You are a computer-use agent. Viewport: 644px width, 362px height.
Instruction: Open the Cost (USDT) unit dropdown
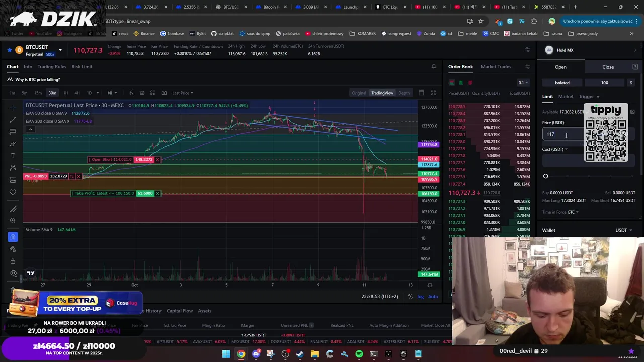555,149
